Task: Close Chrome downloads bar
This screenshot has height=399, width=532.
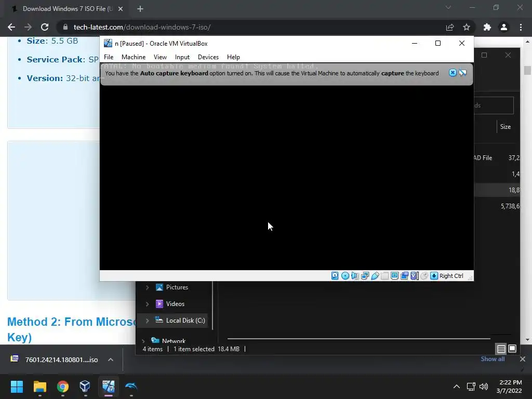Action: pos(523,359)
